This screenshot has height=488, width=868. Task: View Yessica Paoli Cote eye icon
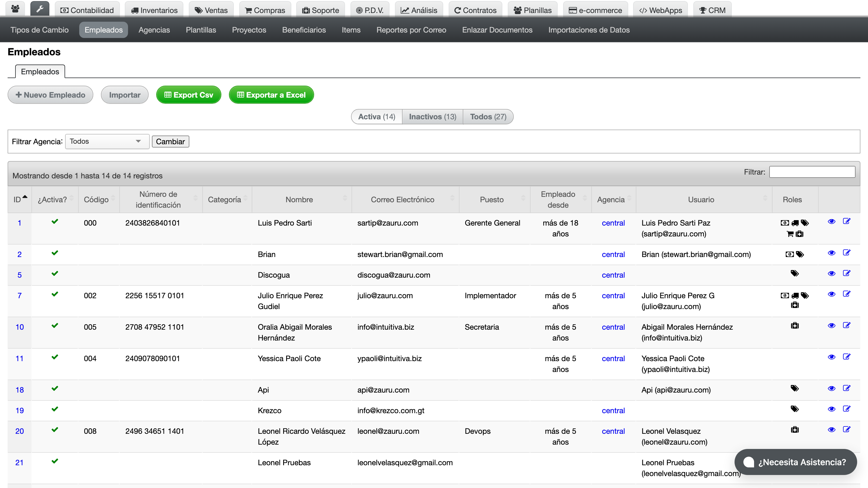coord(831,357)
